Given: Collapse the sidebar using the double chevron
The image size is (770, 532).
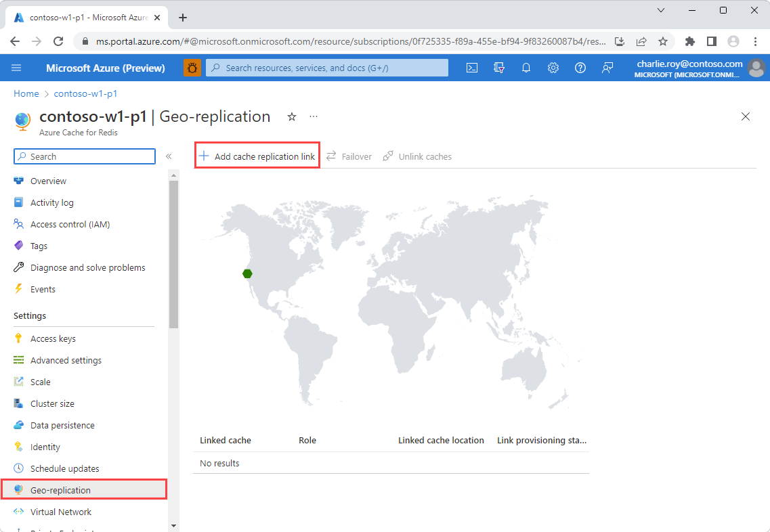Looking at the screenshot, I should click(169, 156).
